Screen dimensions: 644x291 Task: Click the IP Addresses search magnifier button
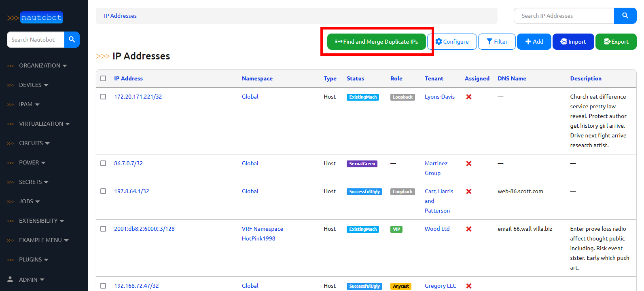click(x=625, y=16)
